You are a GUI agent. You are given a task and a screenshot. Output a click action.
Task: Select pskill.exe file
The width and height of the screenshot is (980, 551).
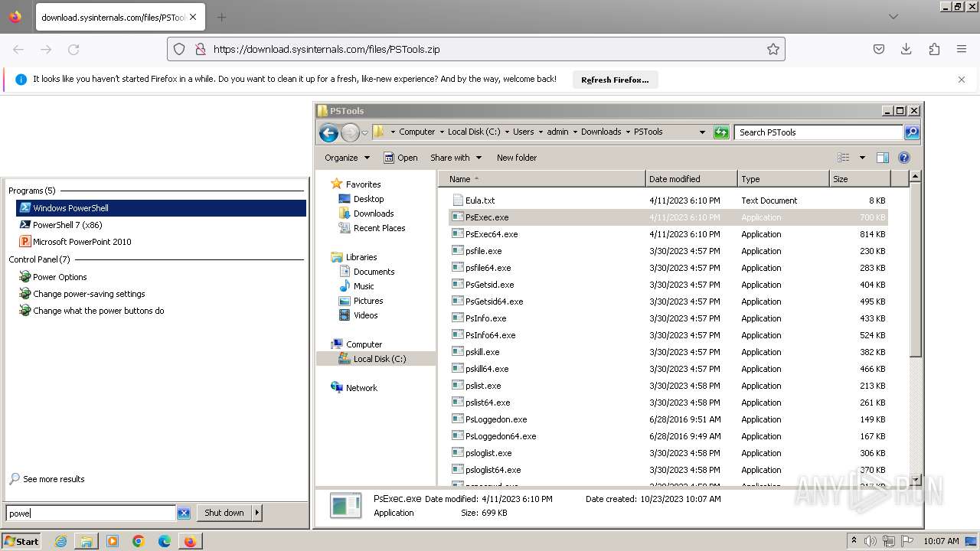pos(482,352)
